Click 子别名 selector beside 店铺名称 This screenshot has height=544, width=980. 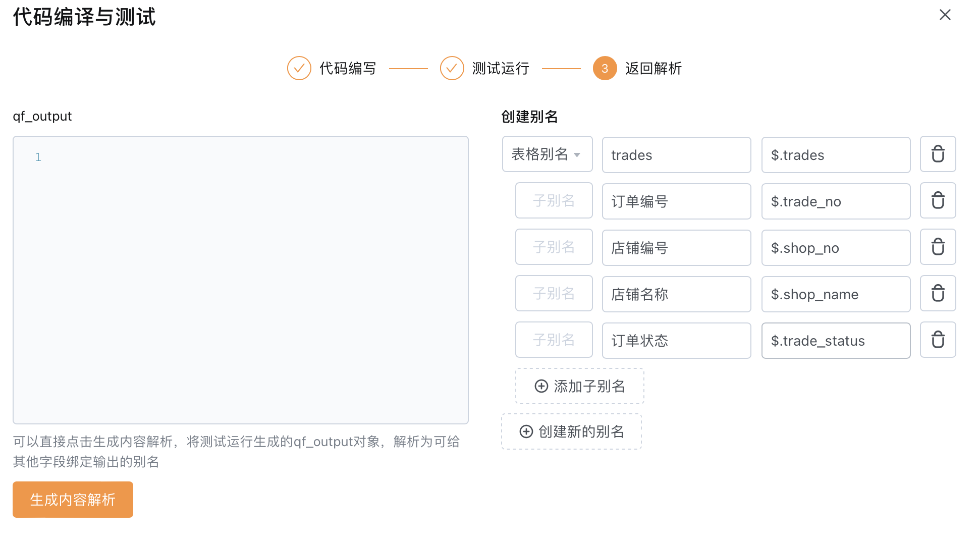[x=554, y=293]
